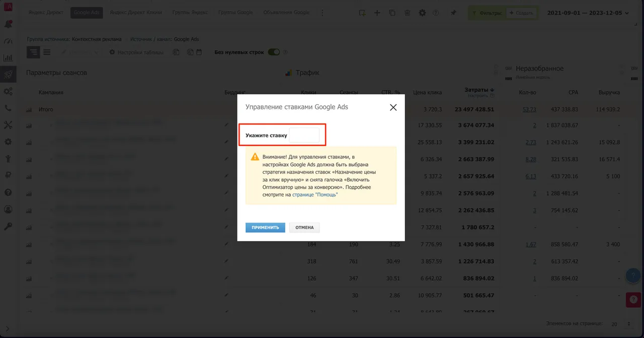Click the 6.13 quantity link
The image size is (644, 338).
[x=531, y=176]
